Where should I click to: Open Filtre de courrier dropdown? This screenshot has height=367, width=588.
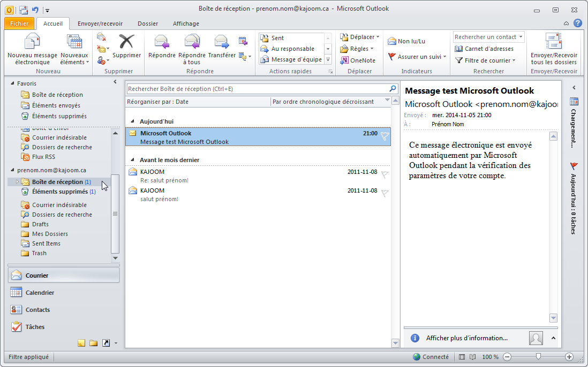(x=485, y=60)
